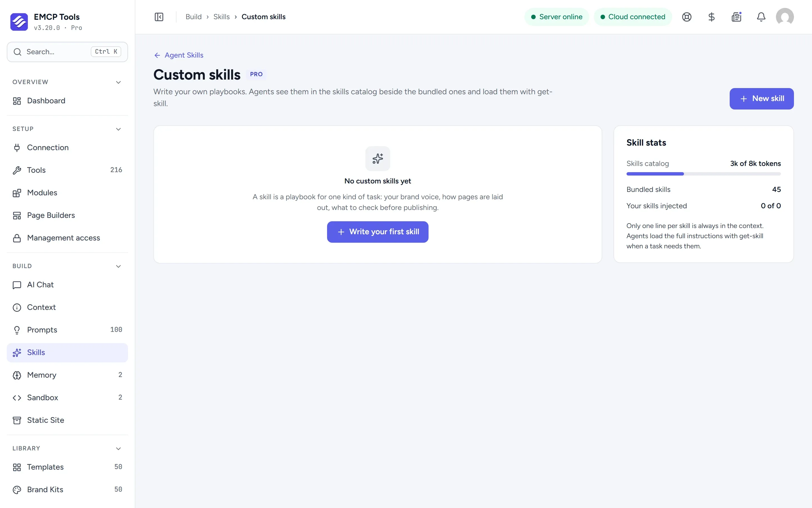Collapse sidebar with panel toggle icon
Image resolution: width=812 pixels, height=508 pixels.
point(159,17)
